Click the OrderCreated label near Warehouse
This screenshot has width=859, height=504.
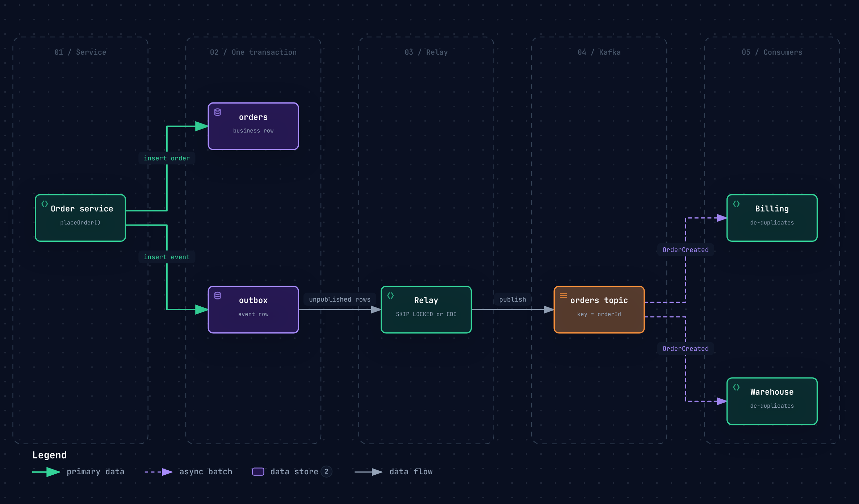tap(686, 349)
